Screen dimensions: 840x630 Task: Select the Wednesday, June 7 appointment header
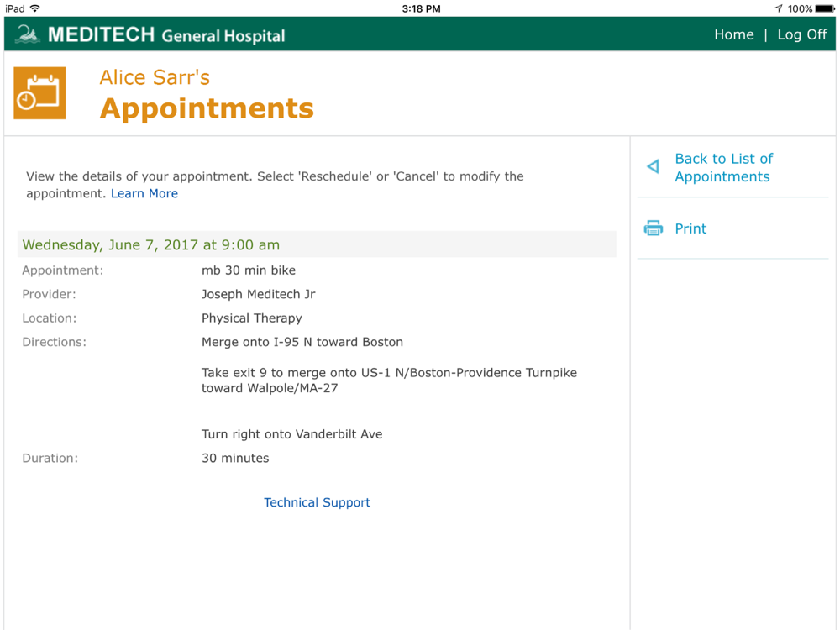pos(317,244)
